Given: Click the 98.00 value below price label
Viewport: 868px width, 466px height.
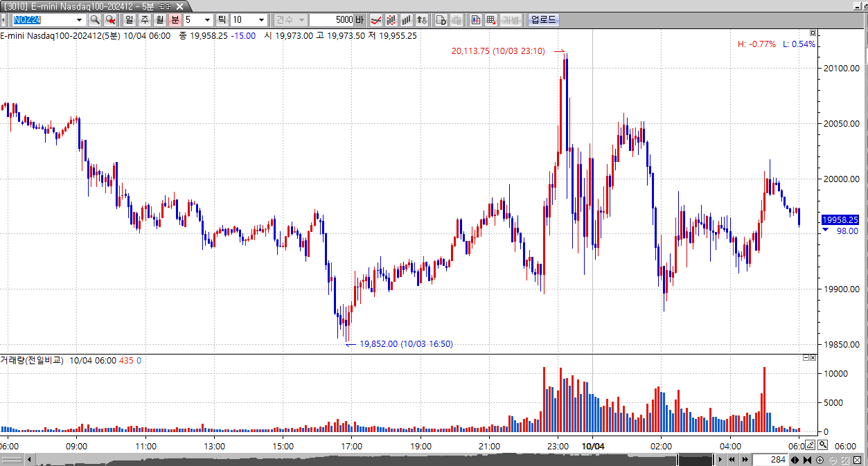Looking at the screenshot, I should pyautogui.click(x=847, y=231).
